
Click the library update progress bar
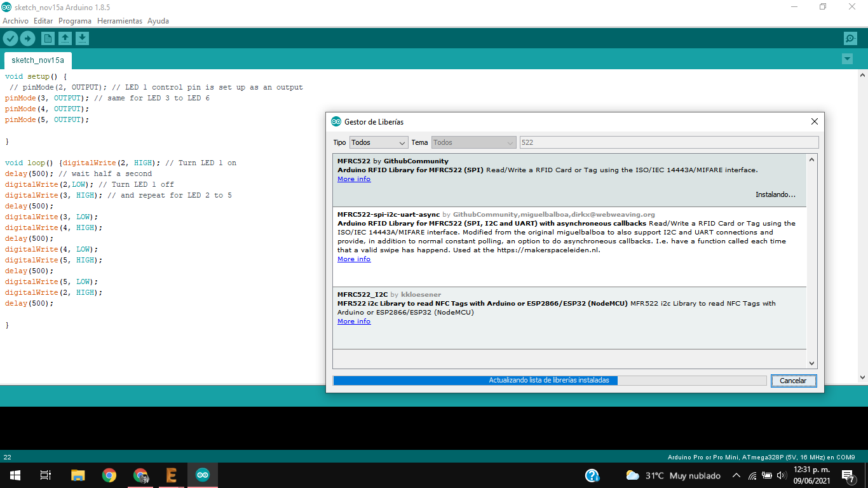coord(550,381)
